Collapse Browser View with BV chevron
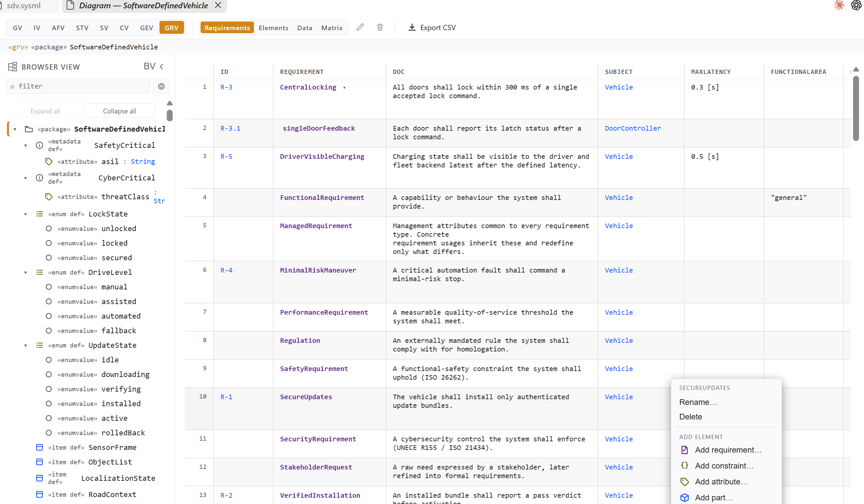The image size is (864, 504). (161, 67)
